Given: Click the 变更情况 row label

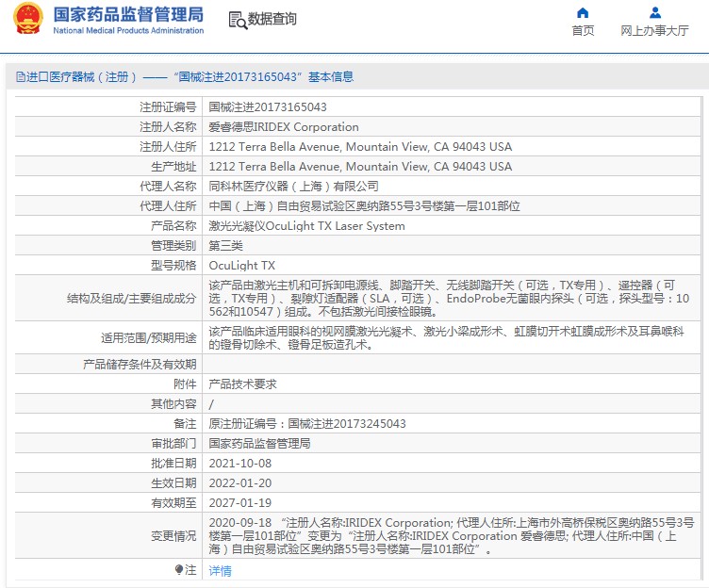Looking at the screenshot, I should pos(173,536).
